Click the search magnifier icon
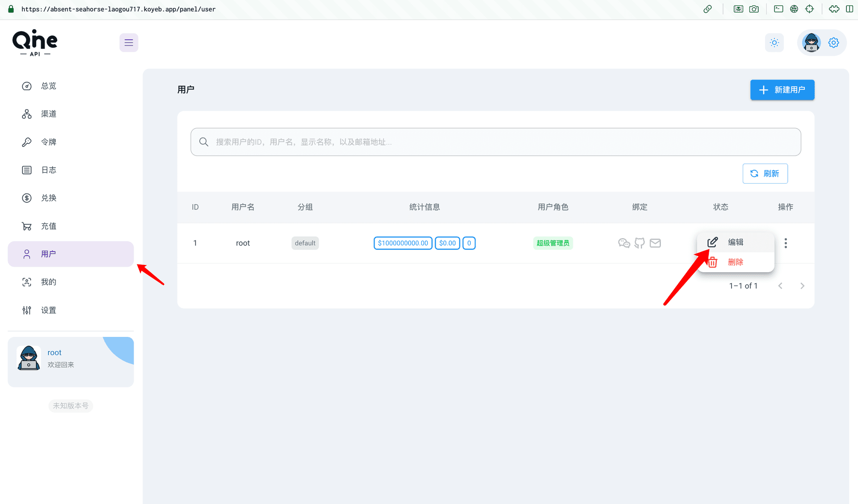858x504 pixels. click(204, 142)
